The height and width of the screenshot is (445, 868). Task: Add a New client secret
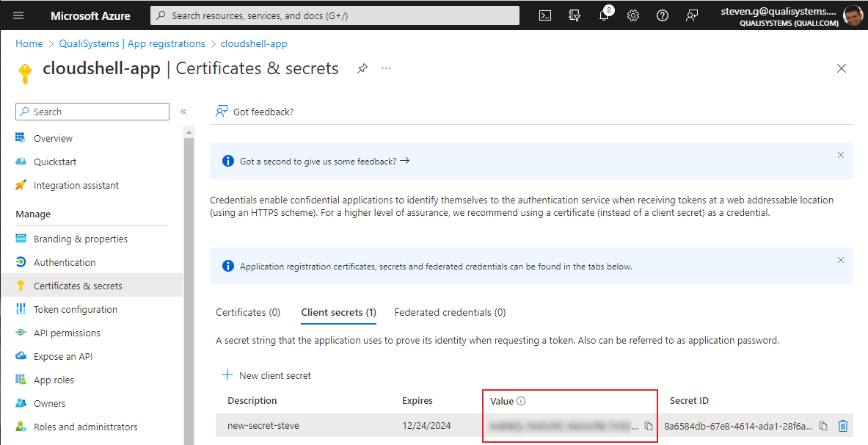(266, 375)
